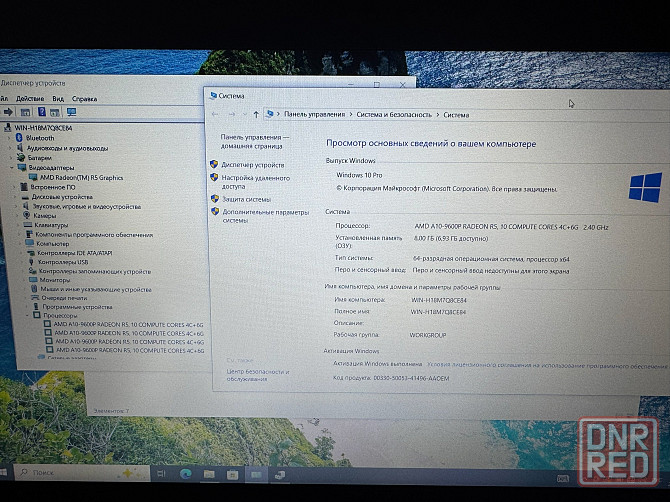Image resolution: width=670 pixels, height=502 pixels.
Task: Select the Компьютер tree item
Action: [x=53, y=244]
